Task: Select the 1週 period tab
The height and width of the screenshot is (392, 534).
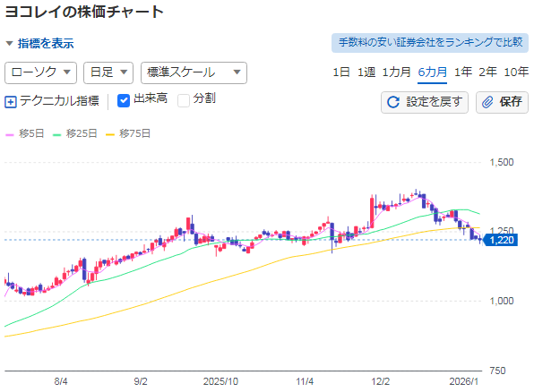Action: click(366, 72)
